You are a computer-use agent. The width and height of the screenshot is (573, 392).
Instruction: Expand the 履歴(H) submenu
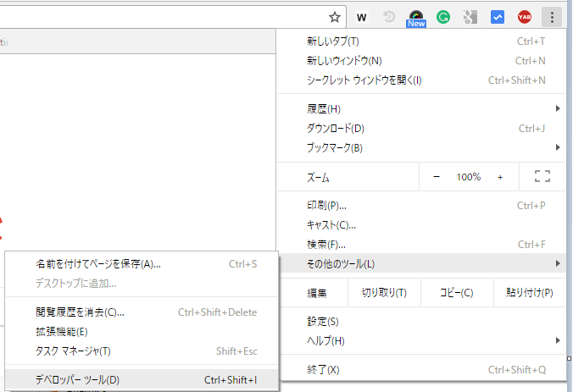click(x=424, y=108)
